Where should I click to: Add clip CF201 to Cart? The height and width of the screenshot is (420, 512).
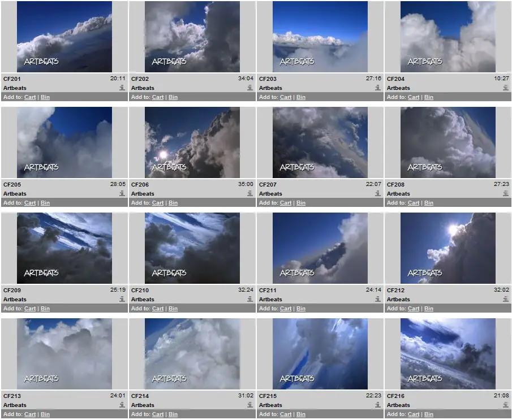[x=30, y=97]
